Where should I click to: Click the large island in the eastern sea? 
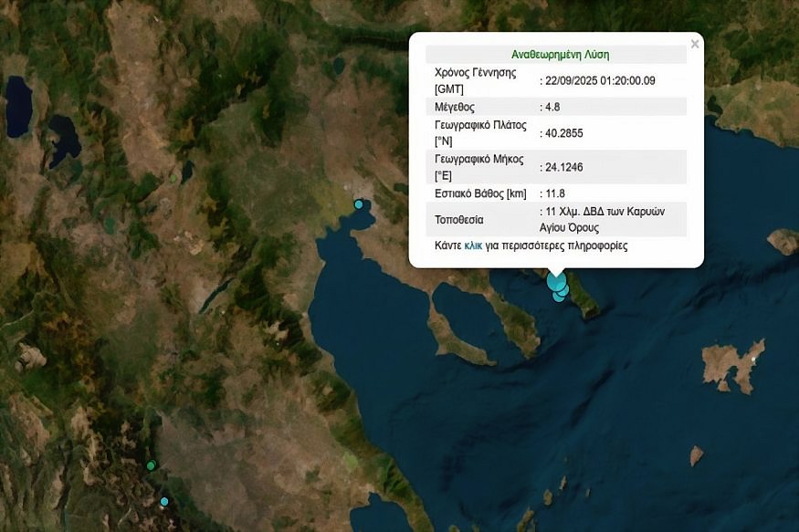pyautogui.click(x=731, y=364)
